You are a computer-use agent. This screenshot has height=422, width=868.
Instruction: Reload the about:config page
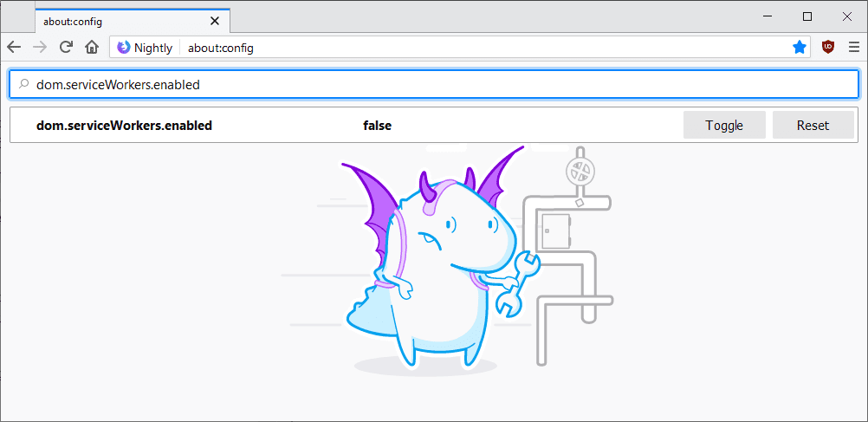[66, 48]
